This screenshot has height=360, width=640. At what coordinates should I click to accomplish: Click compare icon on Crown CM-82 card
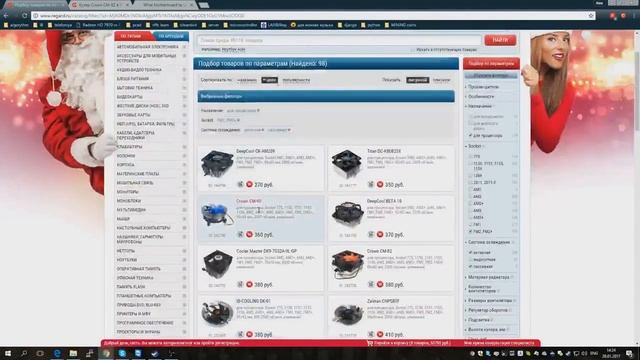pyautogui.click(x=371, y=284)
